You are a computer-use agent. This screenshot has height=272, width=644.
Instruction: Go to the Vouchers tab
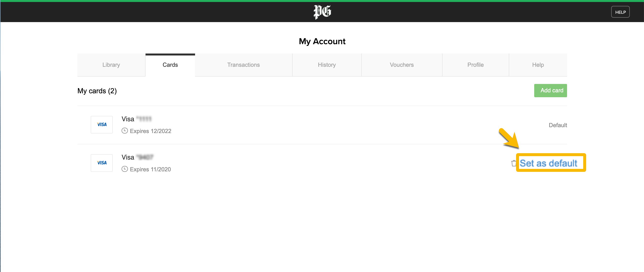tap(402, 65)
